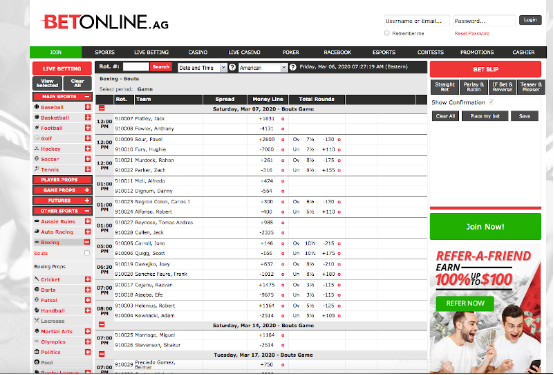554x375 pixels.
Task: Click the Reset Password link
Action: (472, 33)
